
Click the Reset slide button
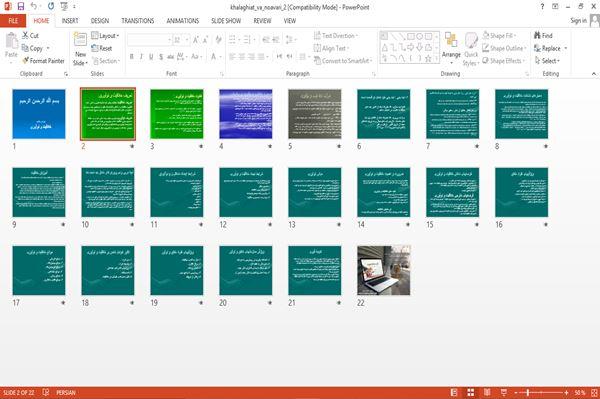click(102, 48)
